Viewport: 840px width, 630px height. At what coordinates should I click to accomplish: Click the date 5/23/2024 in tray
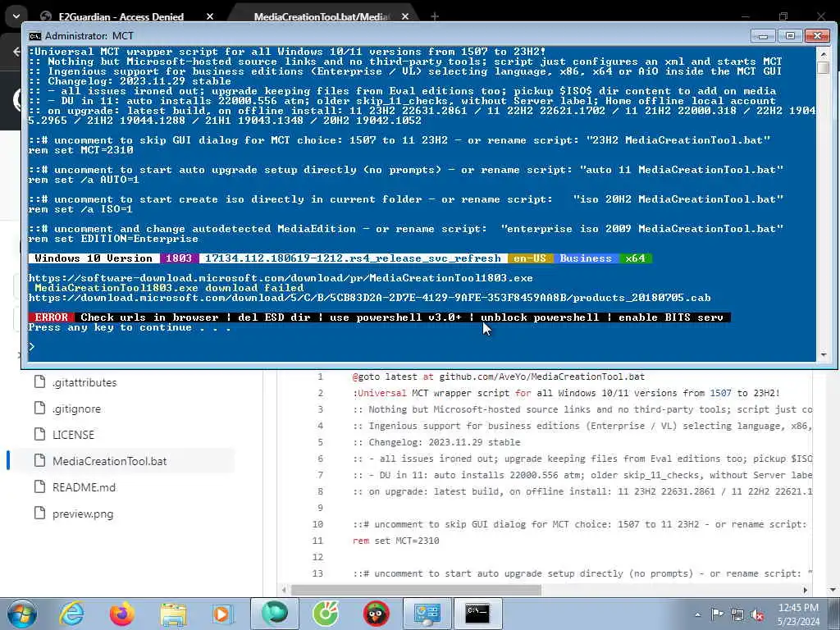[x=798, y=622]
